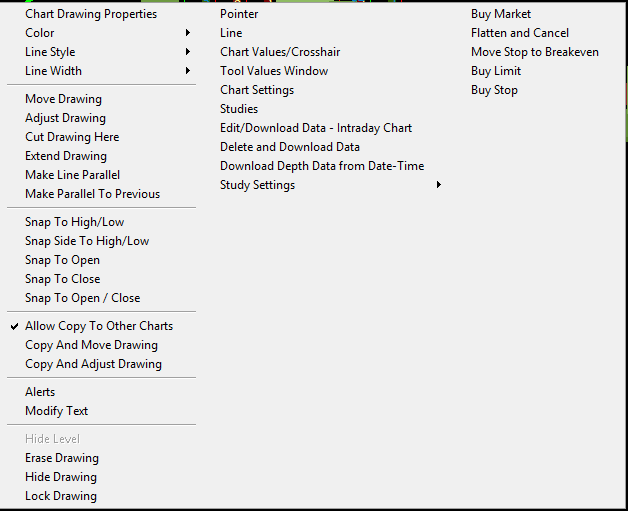This screenshot has width=628, height=511.
Task: Select Snap To Open / Close
Action: point(82,298)
